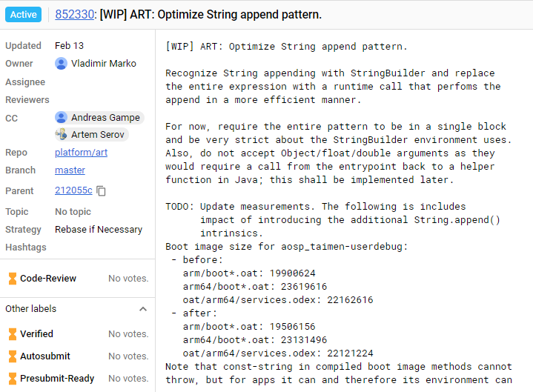Image resolution: width=533 pixels, height=392 pixels.
Task: Open the platform/art repo link
Action: [x=82, y=153]
